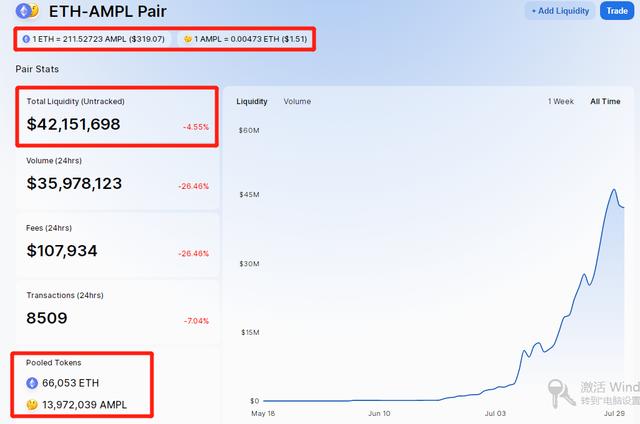Click the $30M axis label on chart
Image resolution: width=640 pixels, height=424 pixels.
(x=249, y=264)
